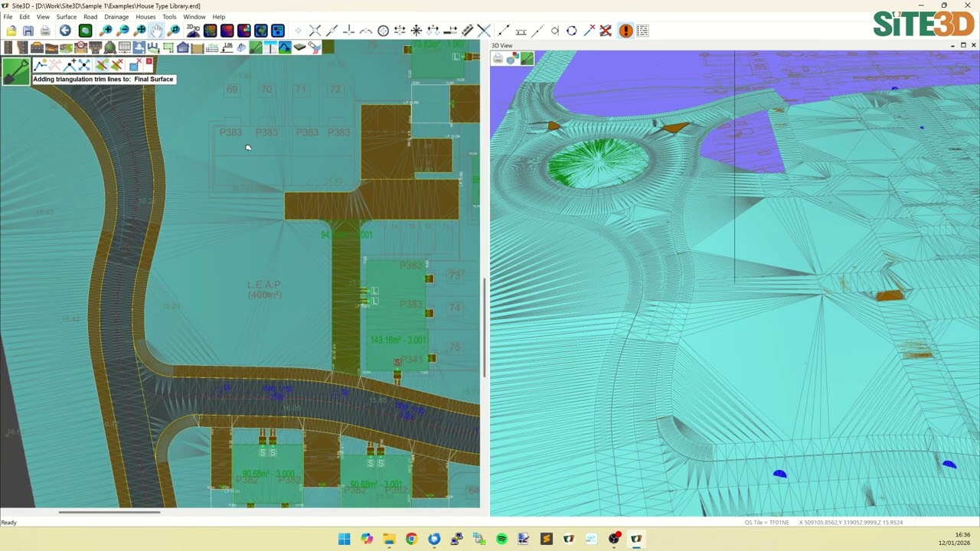This screenshot has height=551, width=980.
Task: Open File Explorer from the taskbar
Action: pyautogui.click(x=389, y=539)
